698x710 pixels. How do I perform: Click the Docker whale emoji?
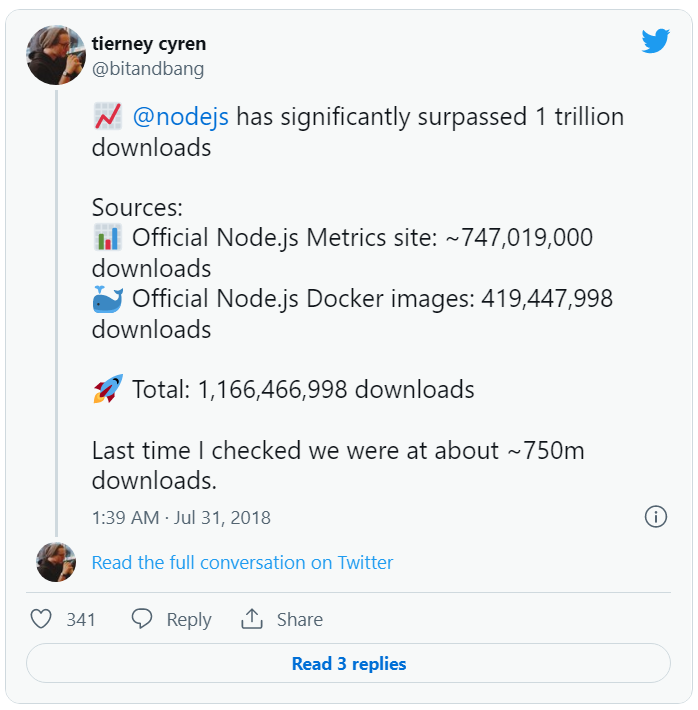(107, 298)
